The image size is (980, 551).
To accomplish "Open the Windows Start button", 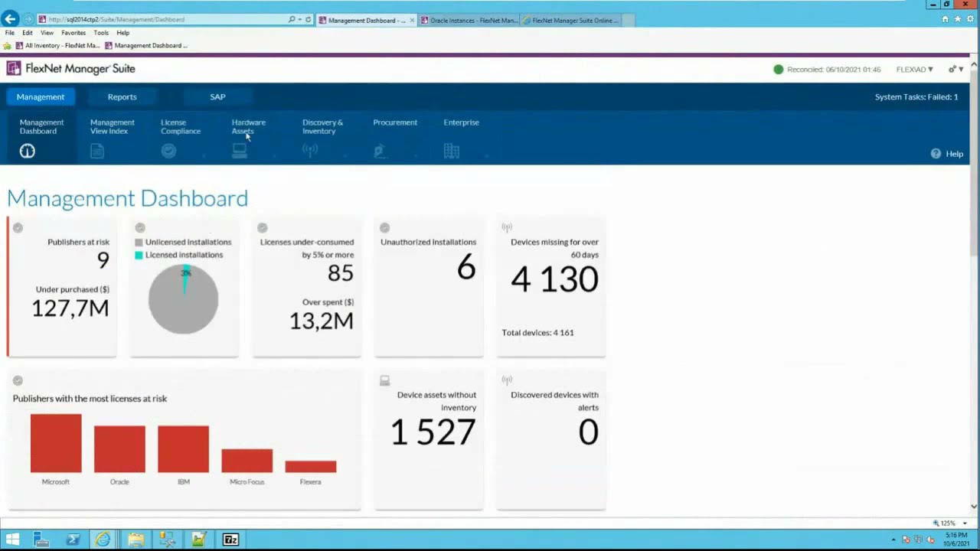I will pyautogui.click(x=12, y=540).
